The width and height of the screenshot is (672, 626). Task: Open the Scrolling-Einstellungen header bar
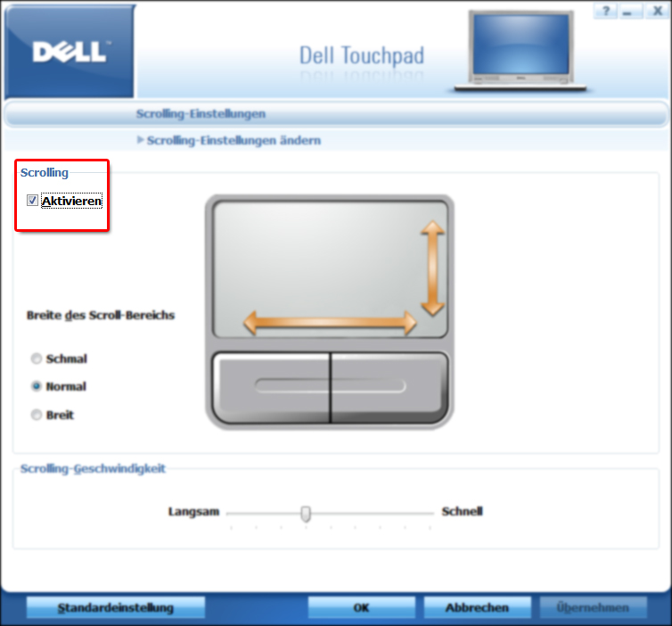coord(336,114)
